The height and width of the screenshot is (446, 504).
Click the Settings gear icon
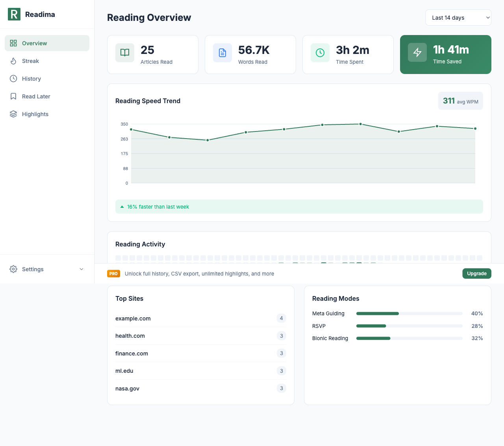tap(13, 269)
